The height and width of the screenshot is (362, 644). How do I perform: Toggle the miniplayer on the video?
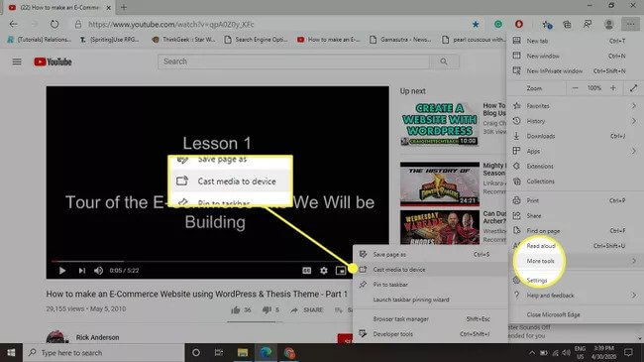click(x=341, y=271)
